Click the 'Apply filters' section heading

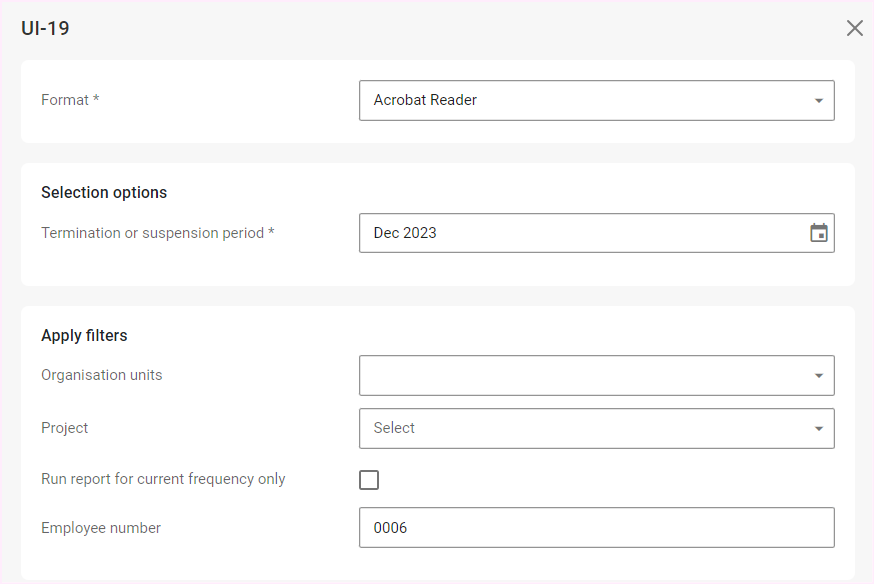point(84,335)
